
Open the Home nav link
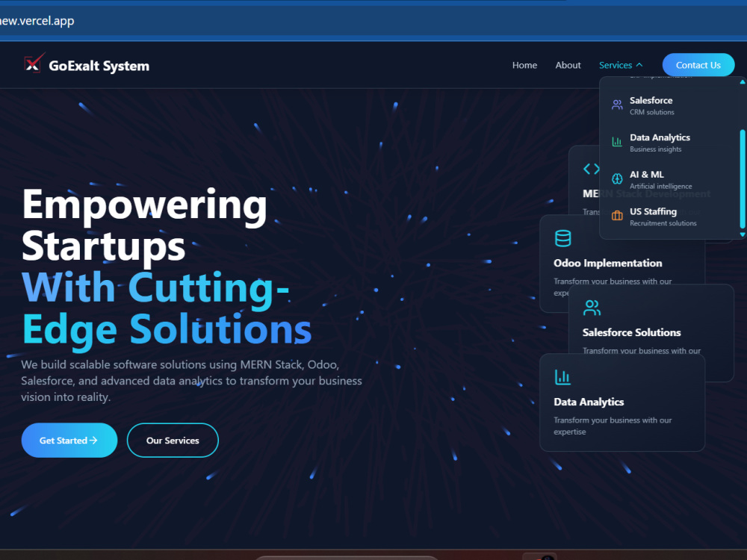[524, 65]
